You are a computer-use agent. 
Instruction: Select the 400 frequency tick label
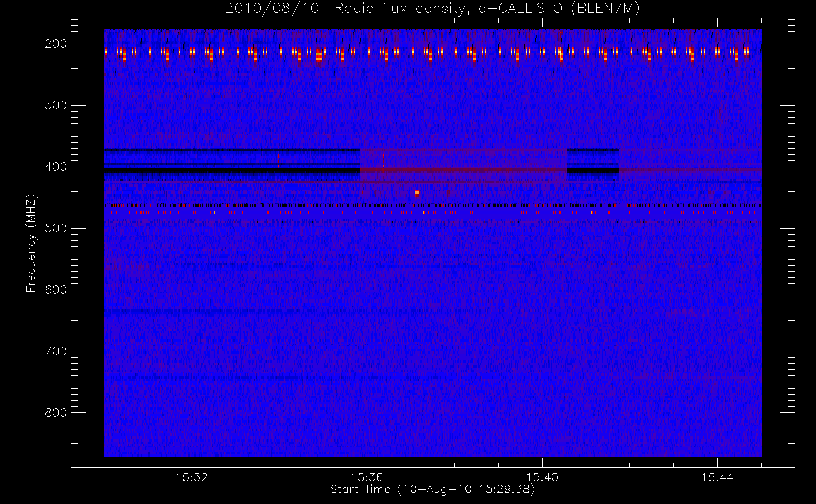point(56,167)
